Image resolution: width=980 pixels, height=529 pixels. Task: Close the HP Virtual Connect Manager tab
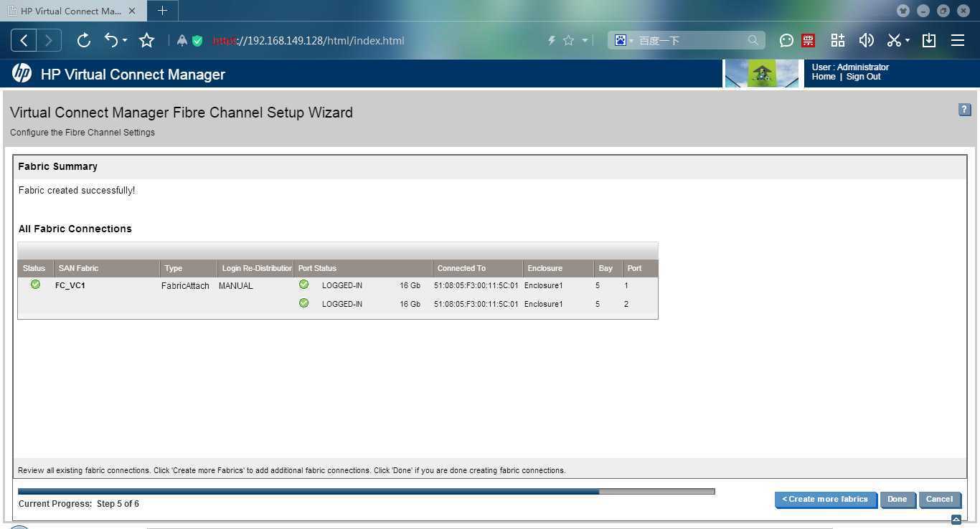132,11
